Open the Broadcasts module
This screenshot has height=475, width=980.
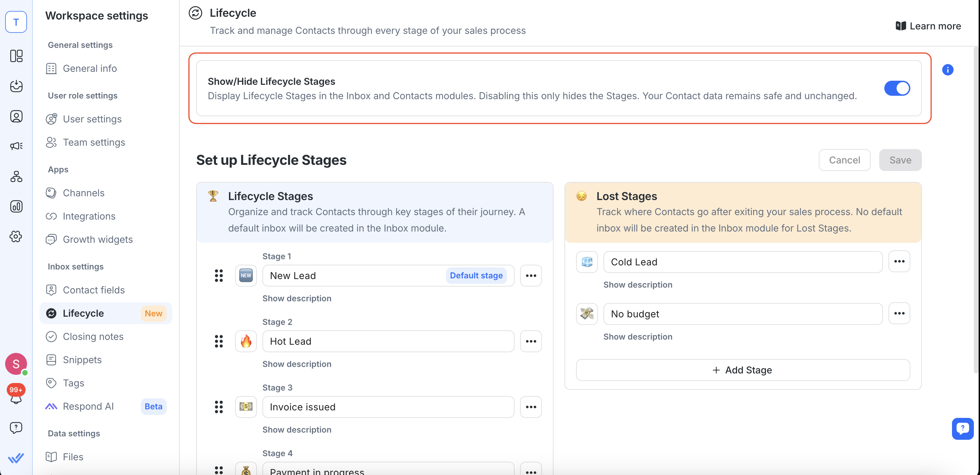(16, 145)
